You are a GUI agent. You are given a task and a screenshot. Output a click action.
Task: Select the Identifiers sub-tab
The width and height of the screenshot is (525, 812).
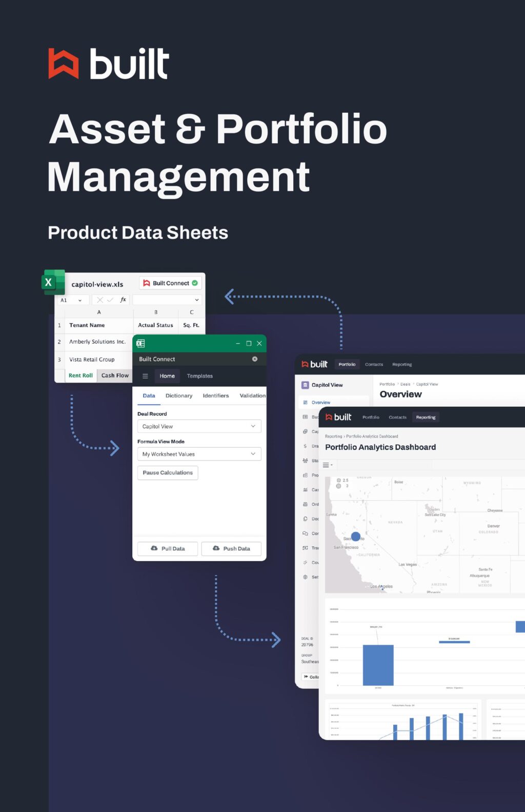[216, 396]
